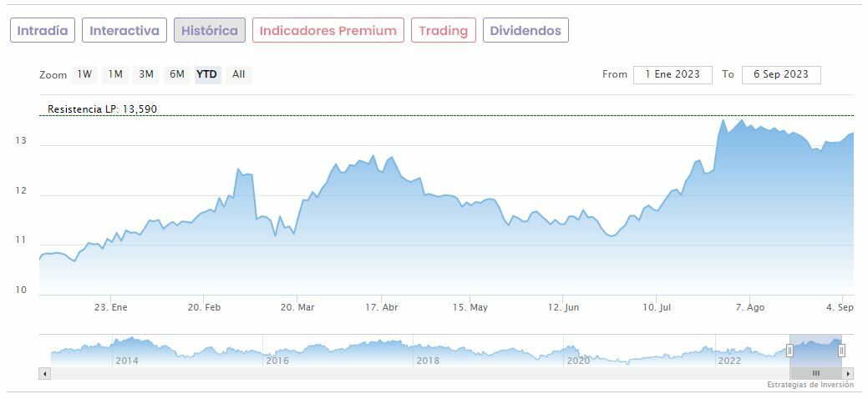Set zoom range to 1M
This screenshot has height=399, width=868.
115,74
